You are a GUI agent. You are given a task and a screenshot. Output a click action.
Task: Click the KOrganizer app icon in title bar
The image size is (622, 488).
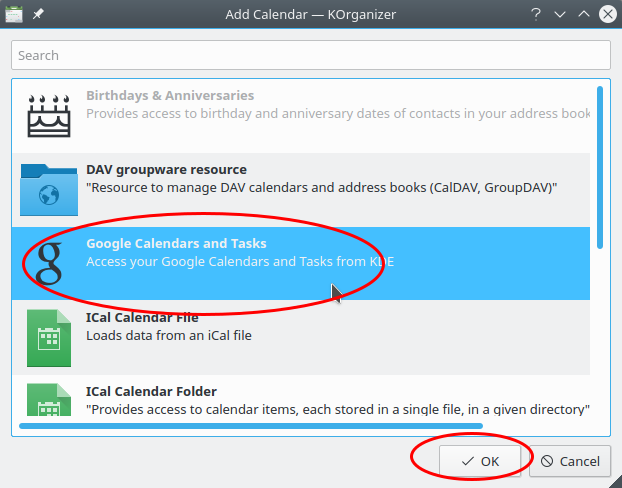click(x=14, y=14)
